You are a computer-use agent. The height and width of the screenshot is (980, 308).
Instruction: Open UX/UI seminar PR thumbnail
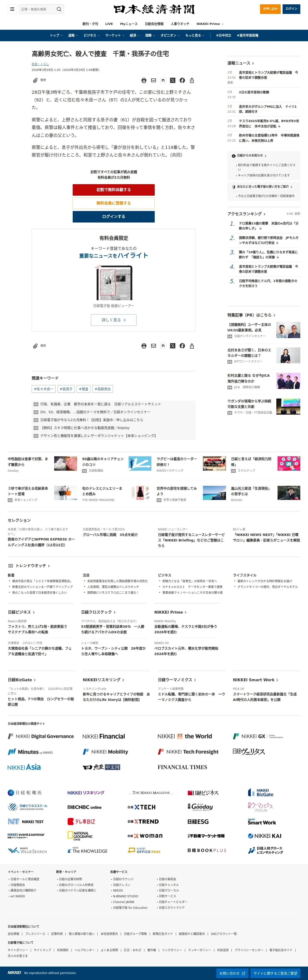pos(288,330)
